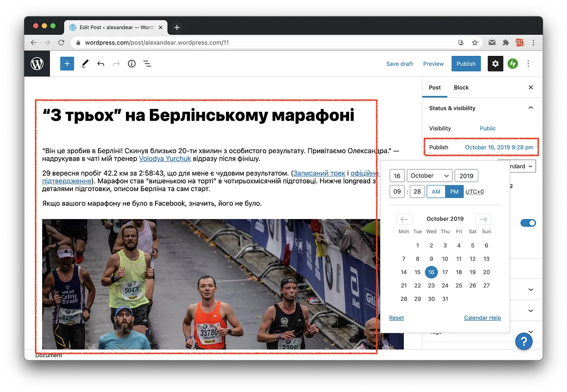Switch the time picker to AM
Screen dimensions: 567x392
tap(436, 192)
